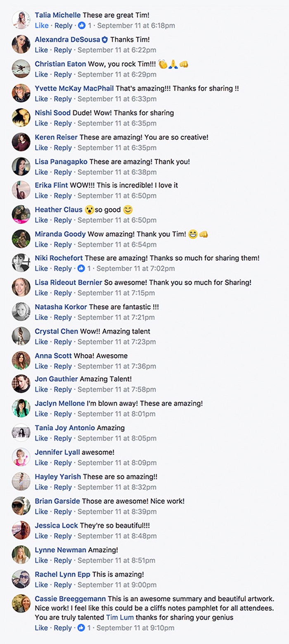Click the badge icon beside Alexandra DeSousa's name
Screen dimensions: 289x644
click(105, 40)
